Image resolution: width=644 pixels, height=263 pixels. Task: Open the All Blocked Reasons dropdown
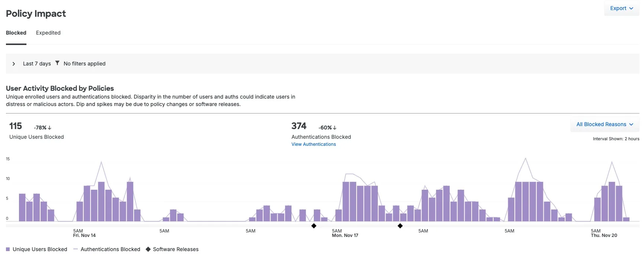605,124
